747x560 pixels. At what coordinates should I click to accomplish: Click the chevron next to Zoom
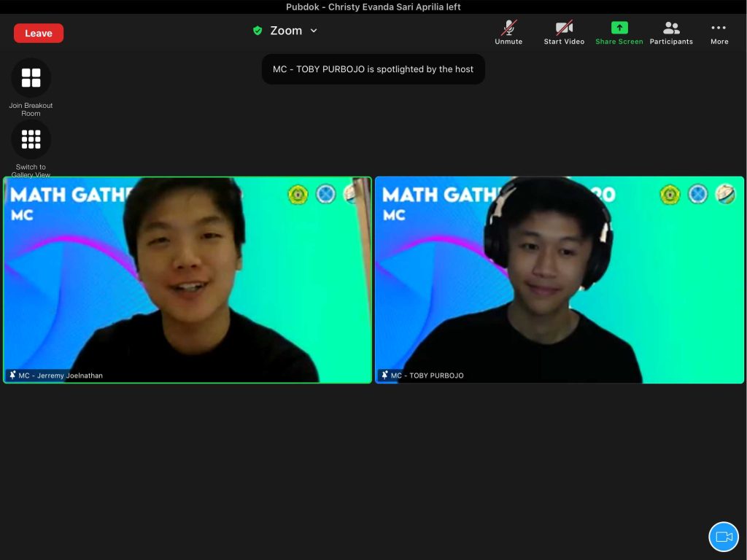click(314, 31)
